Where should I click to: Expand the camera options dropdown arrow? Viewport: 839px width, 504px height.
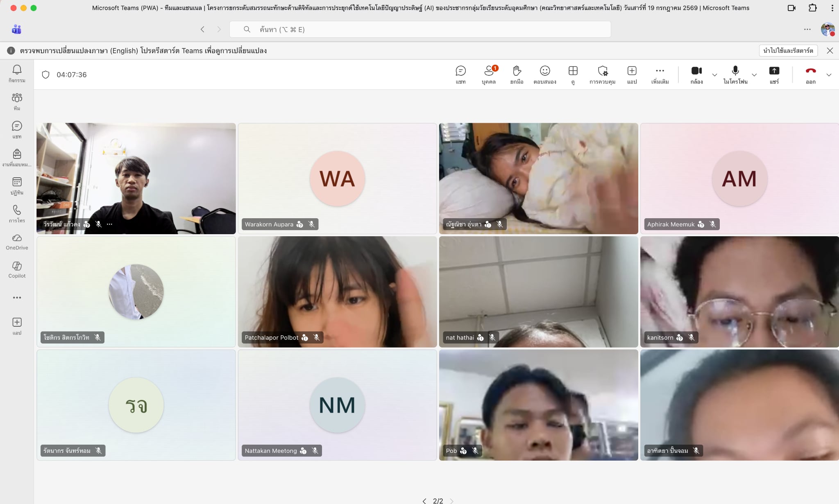(714, 75)
